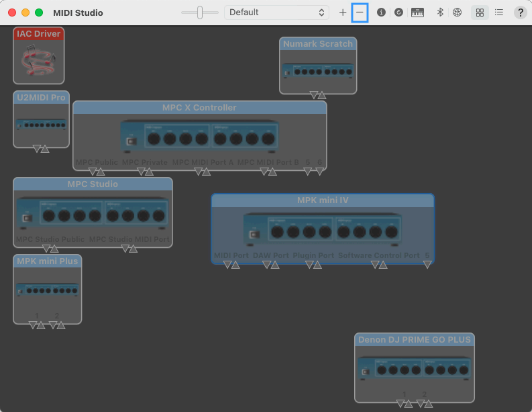This screenshot has width=532, height=412.
Task: Click the MPK mini IV MIDI Port label
Action: [231, 255]
